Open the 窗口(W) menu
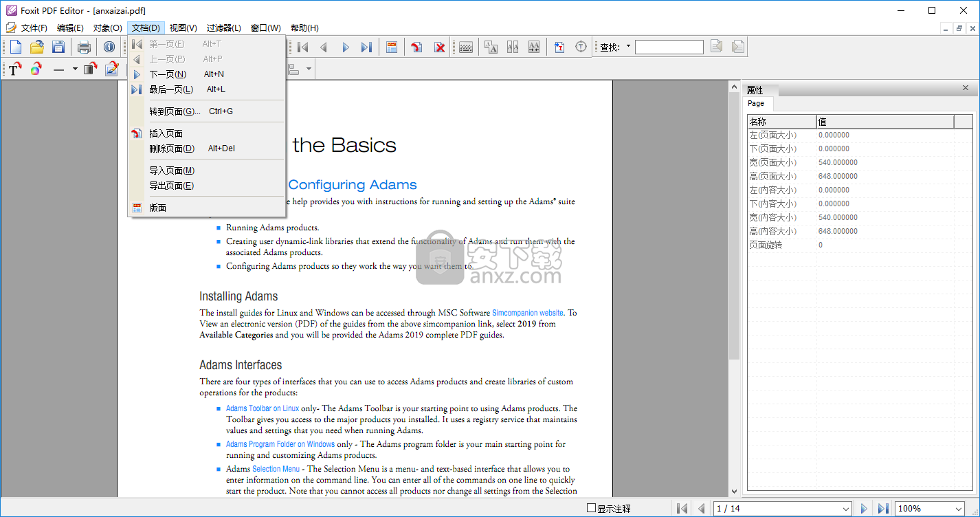980x517 pixels. tap(265, 28)
